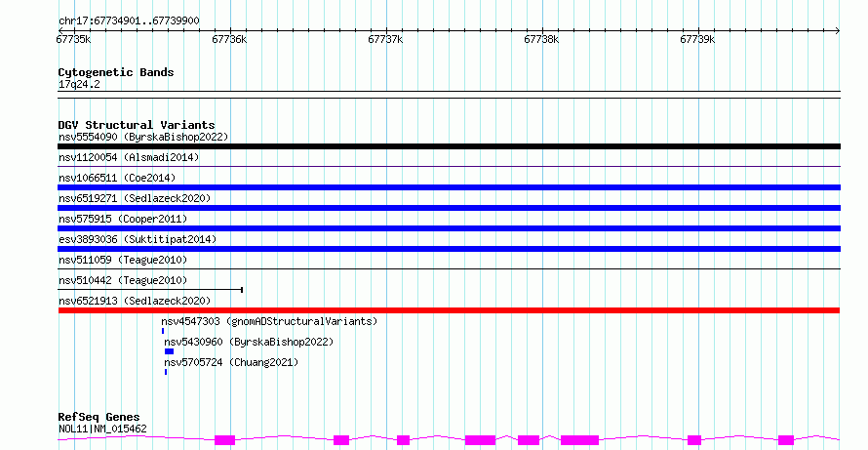Click the blue bar under esv3893036

click(449, 249)
